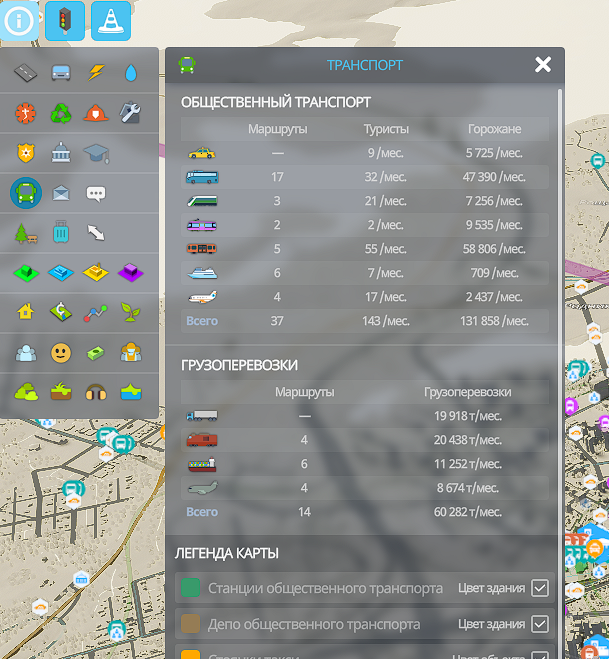Click the traffic cone icon
Image resolution: width=609 pixels, height=659 pixels.
[111, 20]
